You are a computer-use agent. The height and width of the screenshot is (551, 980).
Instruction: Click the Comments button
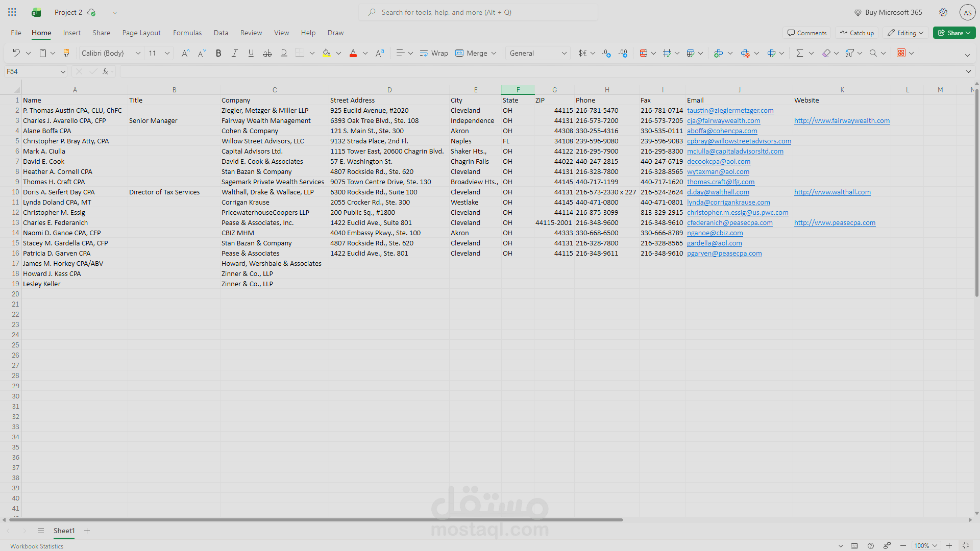(x=806, y=33)
